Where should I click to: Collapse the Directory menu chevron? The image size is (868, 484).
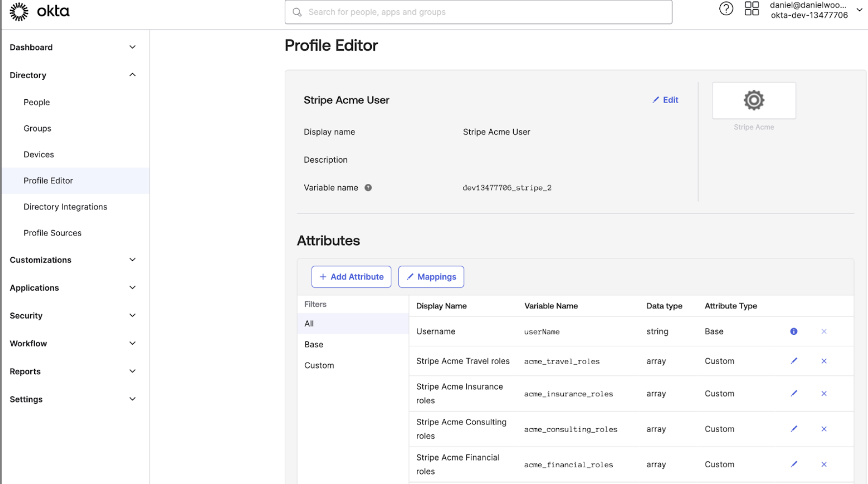click(x=132, y=75)
